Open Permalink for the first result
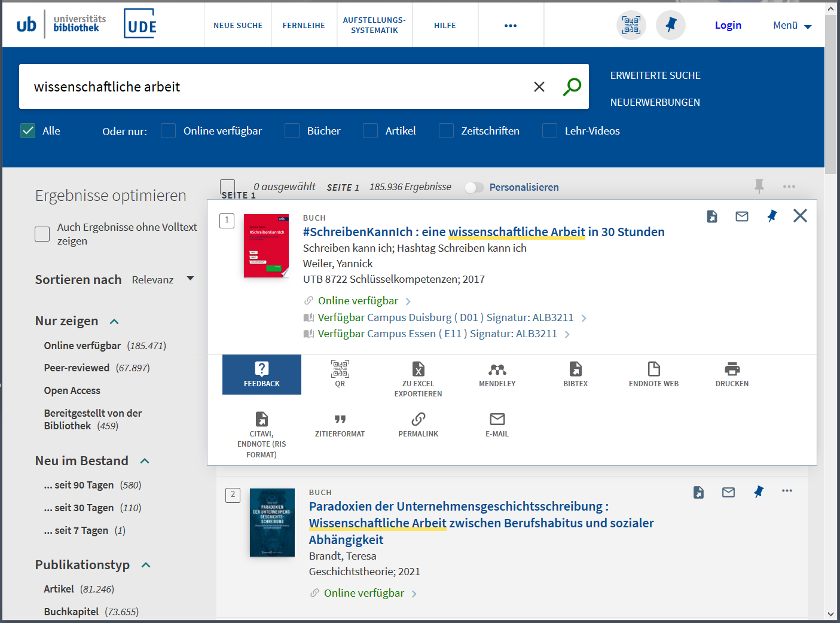 pos(418,425)
